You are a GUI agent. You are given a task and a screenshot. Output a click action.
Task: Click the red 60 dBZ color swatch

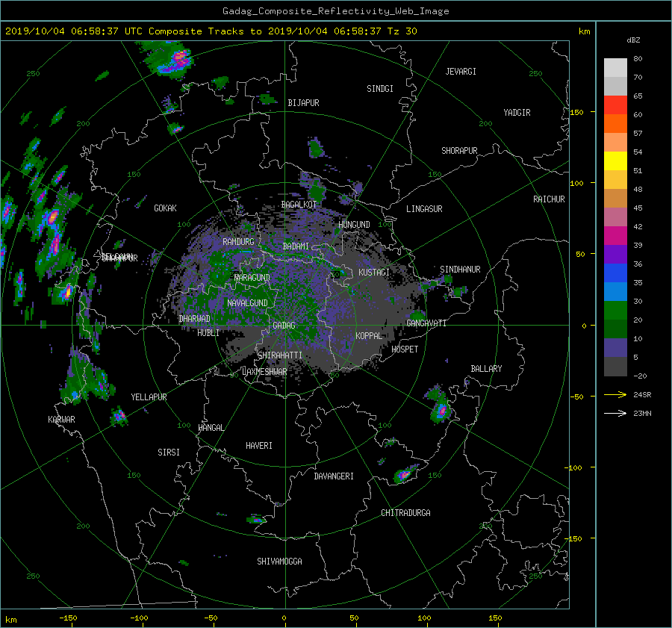pyautogui.click(x=615, y=105)
